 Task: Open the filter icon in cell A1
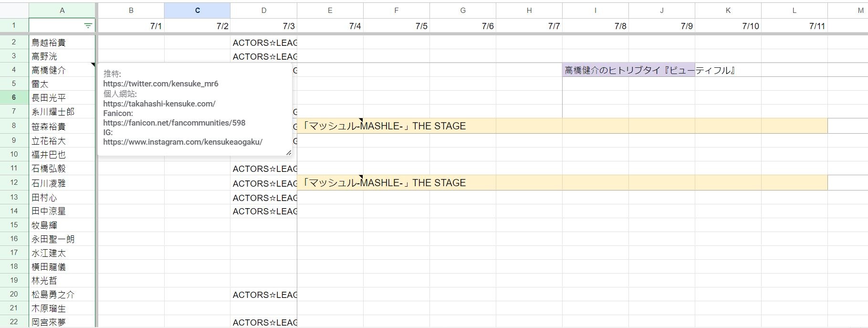[88, 26]
